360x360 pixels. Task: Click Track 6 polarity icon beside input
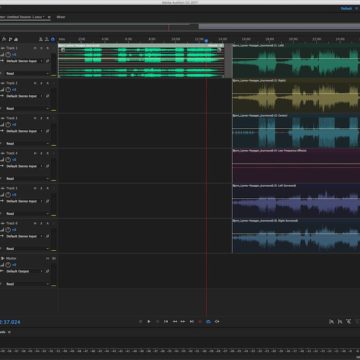(48, 236)
